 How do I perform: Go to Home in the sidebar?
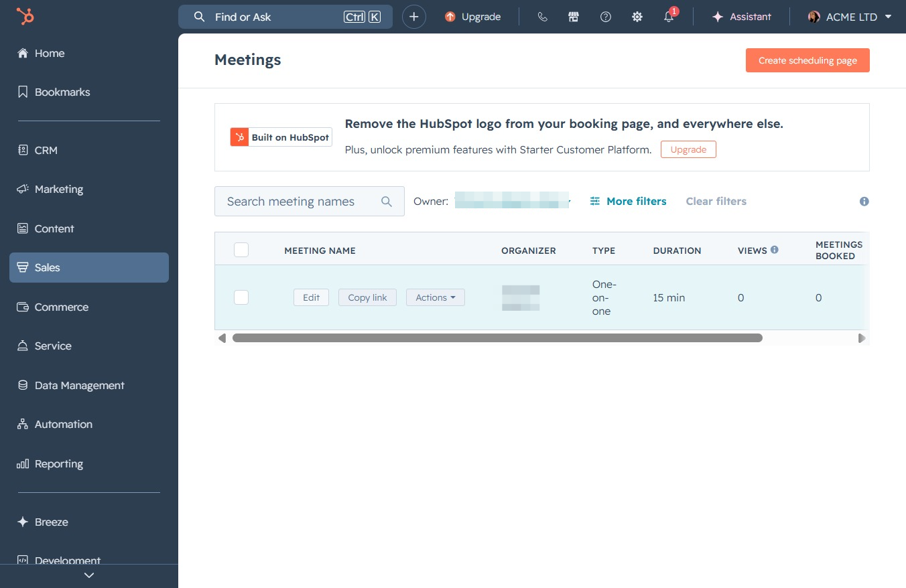click(x=89, y=53)
